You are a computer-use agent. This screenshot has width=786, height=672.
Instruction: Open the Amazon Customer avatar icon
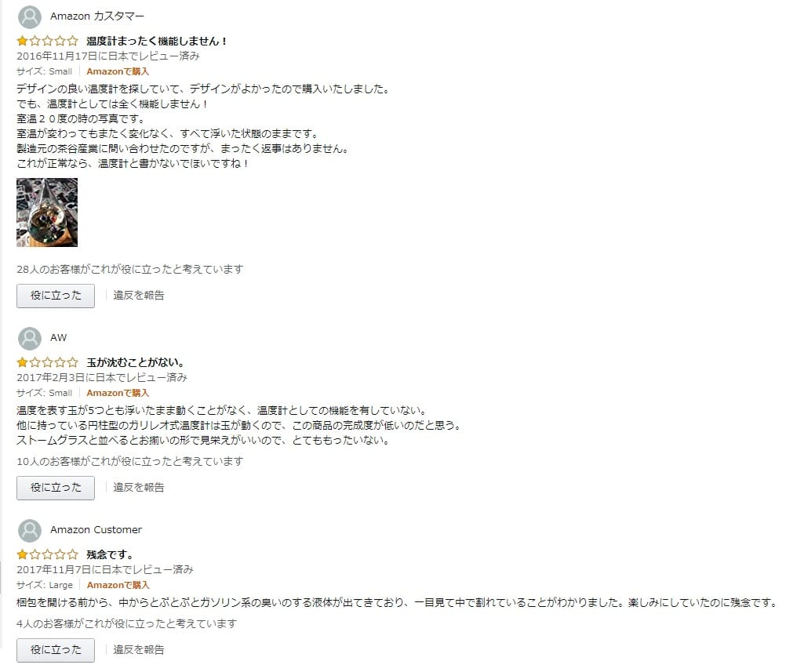click(x=30, y=530)
